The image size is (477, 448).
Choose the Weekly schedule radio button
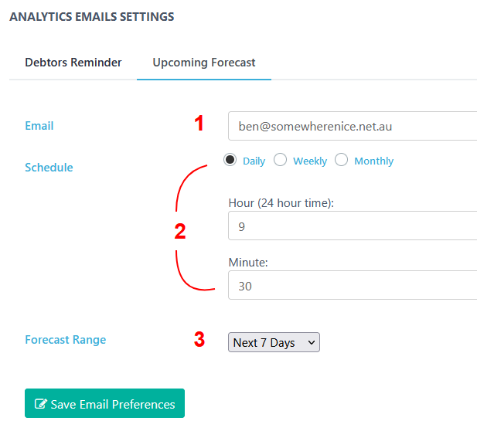point(280,160)
